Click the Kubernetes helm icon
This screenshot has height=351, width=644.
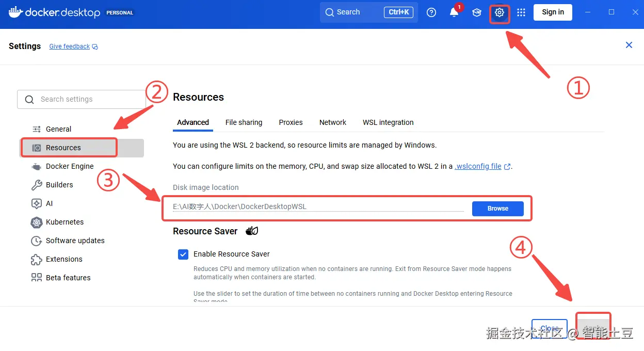coord(37,222)
